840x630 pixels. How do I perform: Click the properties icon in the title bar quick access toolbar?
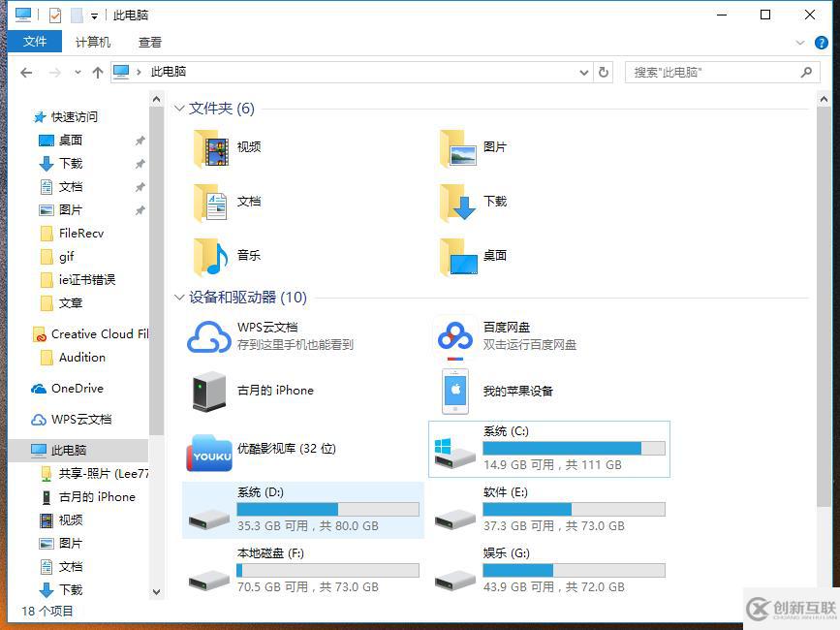coord(54,15)
